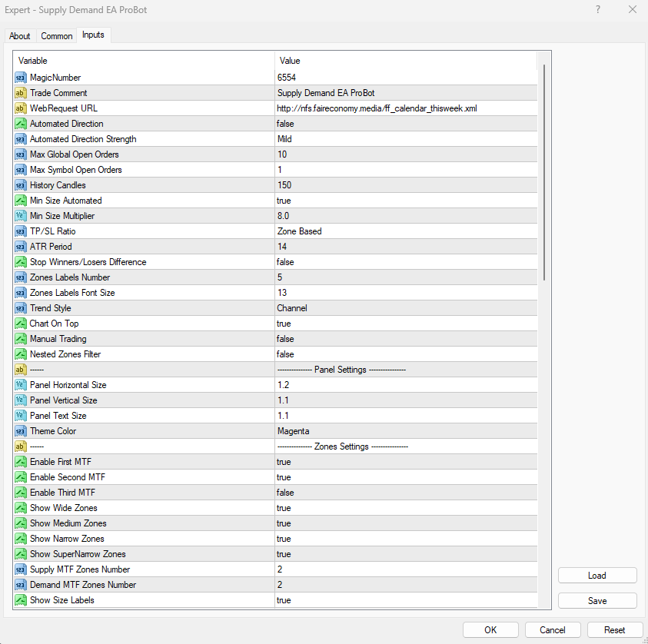This screenshot has width=648, height=644.
Task: Click the icon beside Trend Style
Action: [x=20, y=308]
